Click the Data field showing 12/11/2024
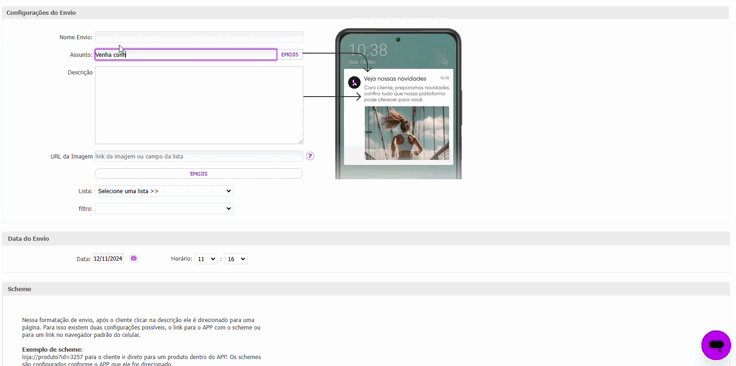This screenshot has height=366, width=736. 108,259
